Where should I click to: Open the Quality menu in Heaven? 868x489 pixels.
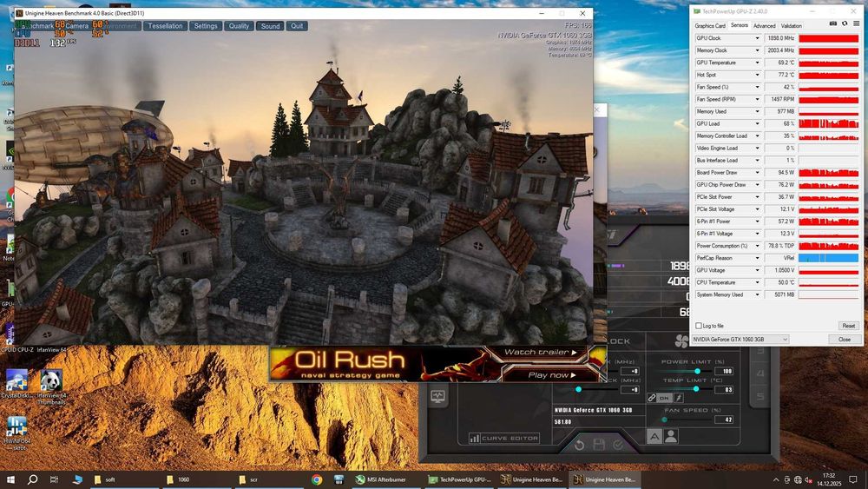239,26
